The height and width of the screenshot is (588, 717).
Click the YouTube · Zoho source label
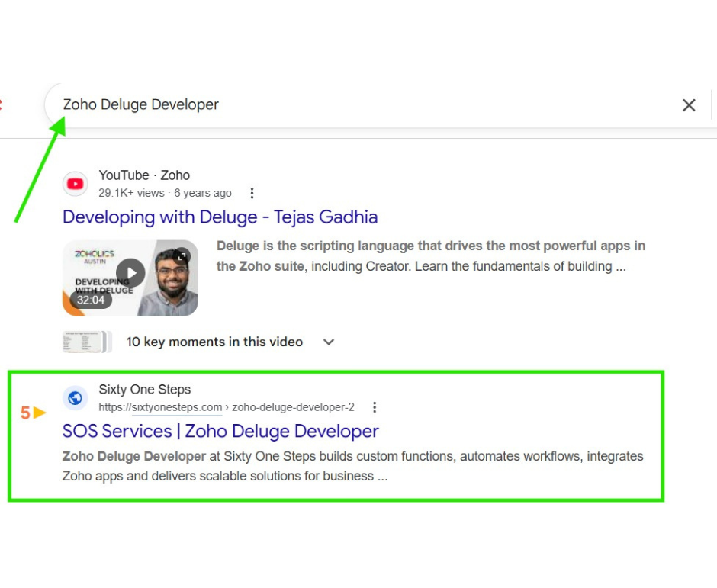pos(144,175)
